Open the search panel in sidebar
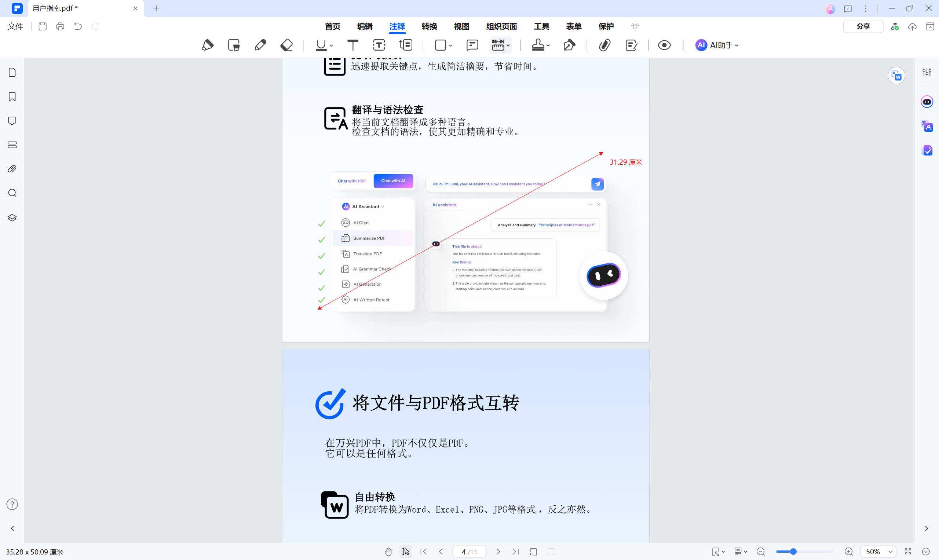 pyautogui.click(x=12, y=193)
